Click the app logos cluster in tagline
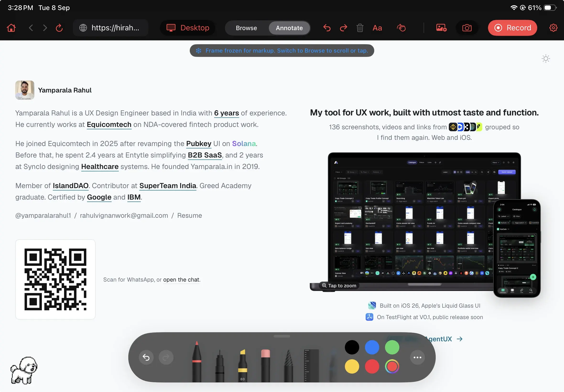Viewport: 564px width, 392px height. tap(466, 127)
